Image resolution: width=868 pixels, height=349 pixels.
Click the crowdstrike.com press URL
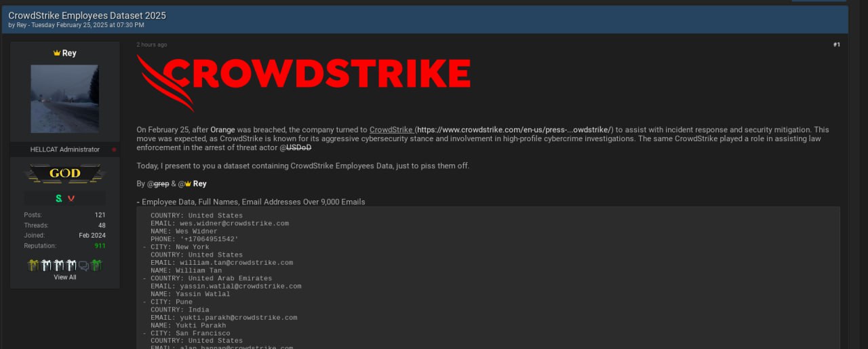tap(515, 130)
